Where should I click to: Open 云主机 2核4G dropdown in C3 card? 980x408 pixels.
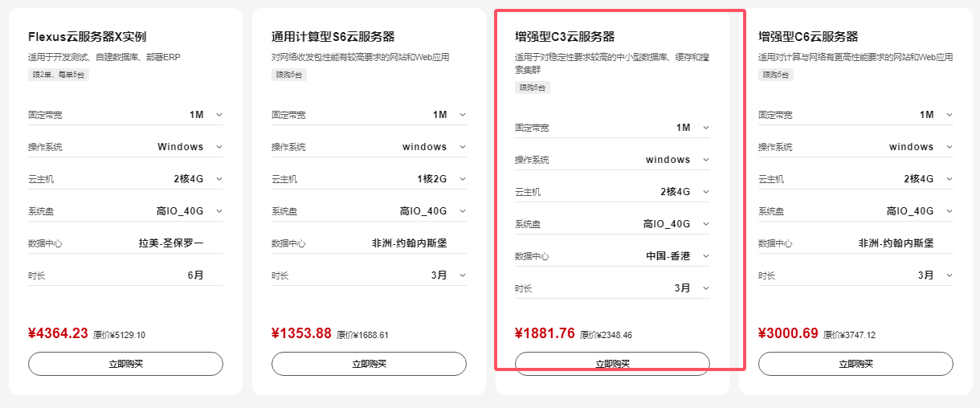[612, 192]
